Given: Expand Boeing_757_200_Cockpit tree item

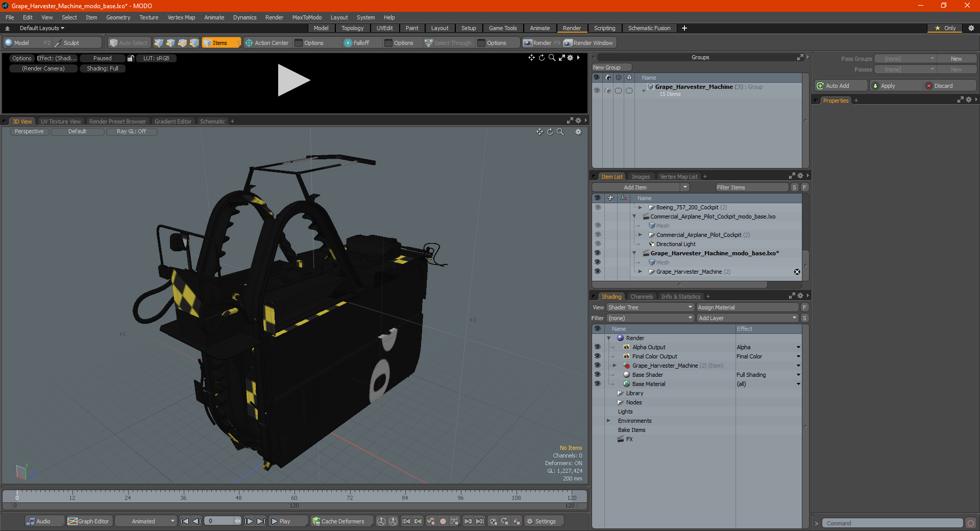Looking at the screenshot, I should tap(640, 207).
